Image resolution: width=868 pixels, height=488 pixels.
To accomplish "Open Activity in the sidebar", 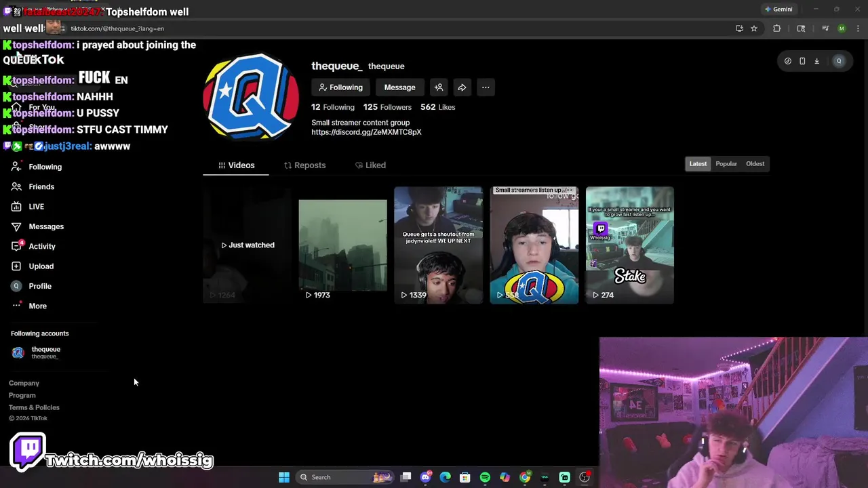I will tap(42, 246).
